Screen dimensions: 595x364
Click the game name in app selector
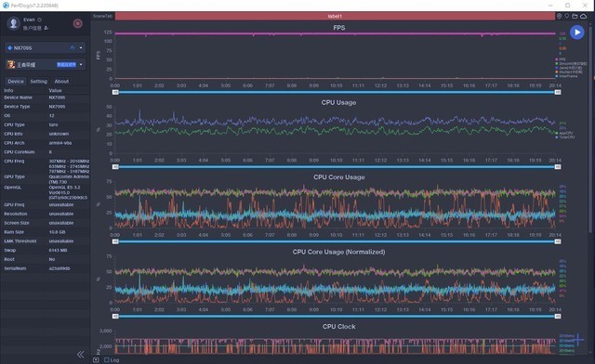coord(26,65)
